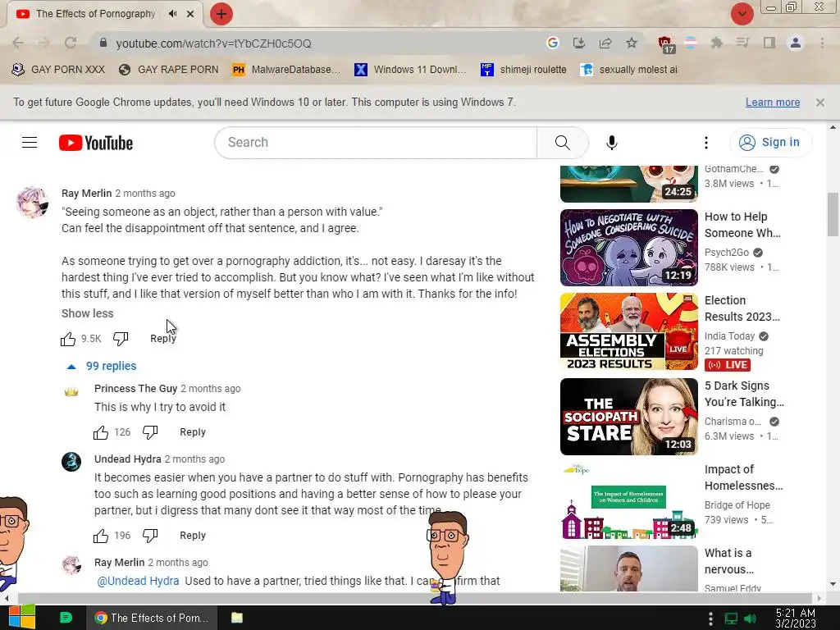Open the side panel icon
840x630 pixels.
pyautogui.click(x=769, y=43)
